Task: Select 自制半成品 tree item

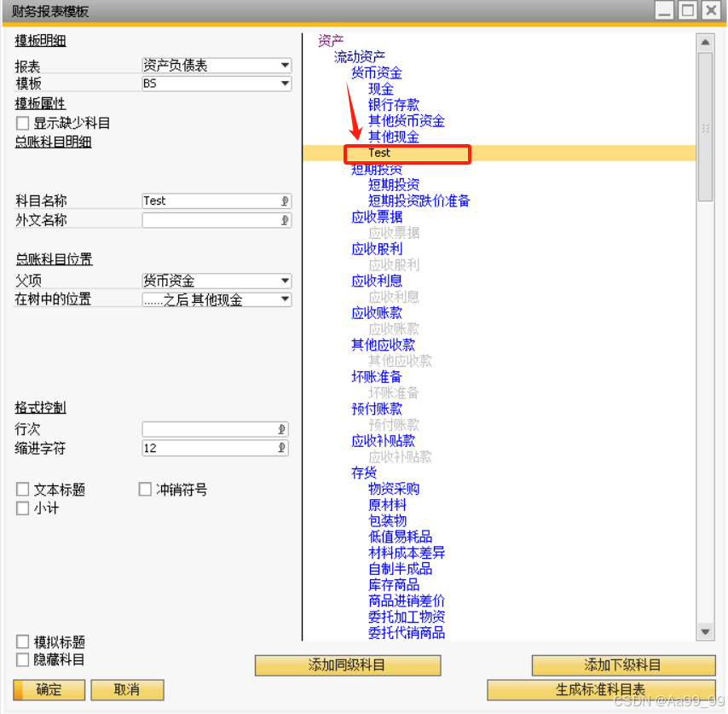Action: (400, 569)
